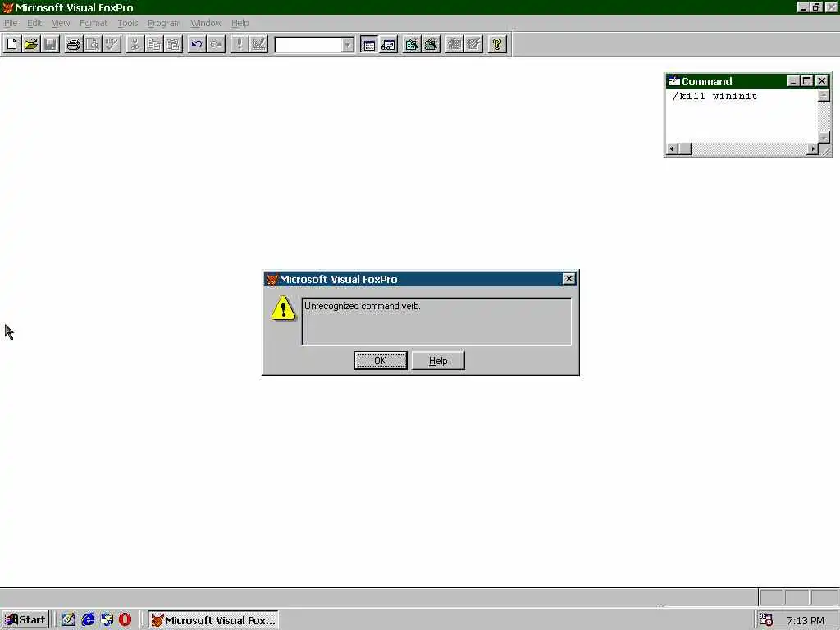Close the Command window

coord(822,81)
